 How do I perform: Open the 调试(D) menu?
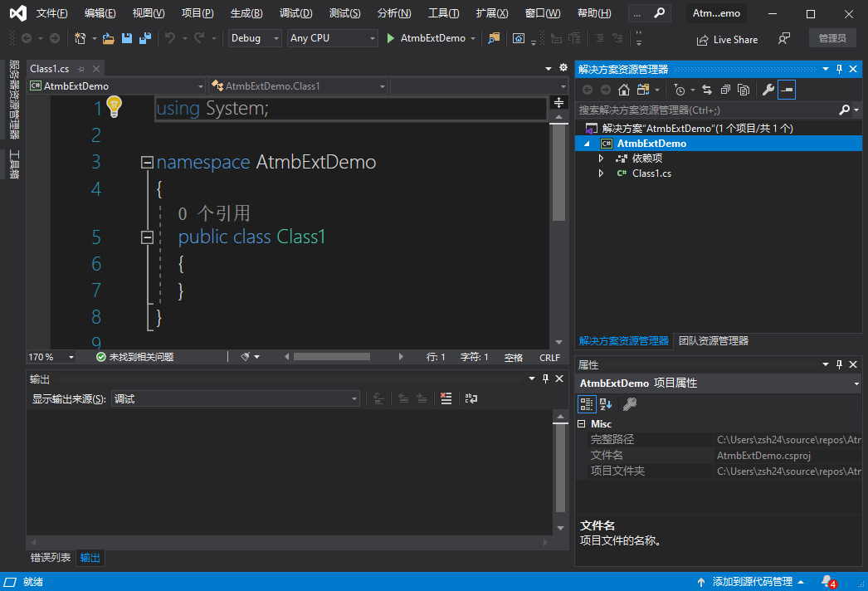[295, 14]
